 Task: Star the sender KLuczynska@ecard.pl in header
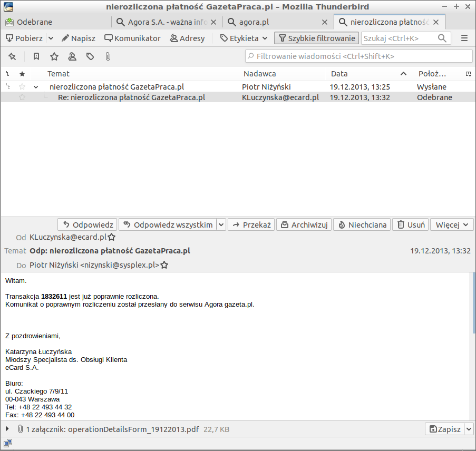click(x=112, y=237)
